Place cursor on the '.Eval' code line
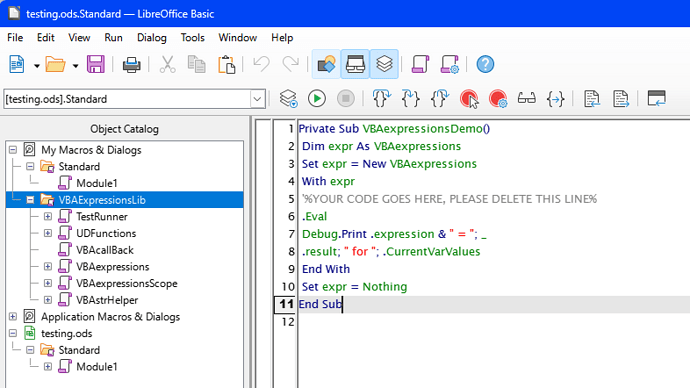Image resolution: width=690 pixels, height=388 pixels. click(x=314, y=216)
